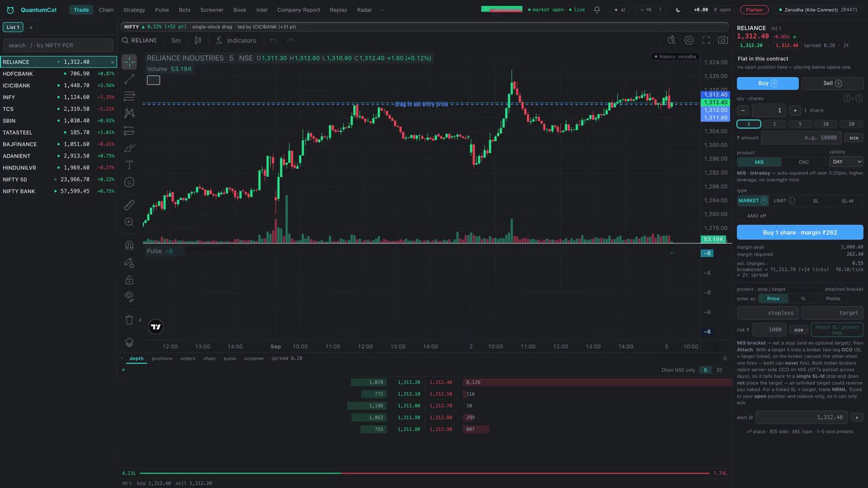The image size is (868, 488).
Task: Click the stoploss price field
Action: 767,313
